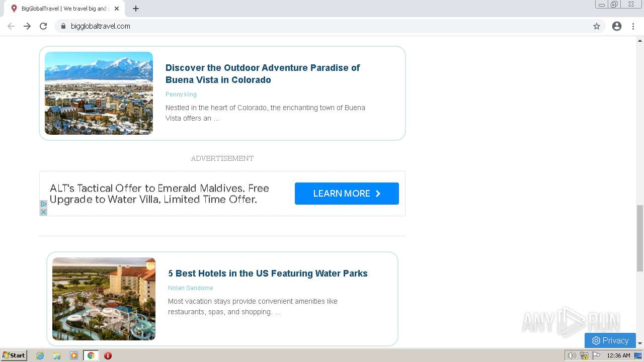Open the water park hotel thumbnail
The image size is (644, 362).
tap(104, 299)
